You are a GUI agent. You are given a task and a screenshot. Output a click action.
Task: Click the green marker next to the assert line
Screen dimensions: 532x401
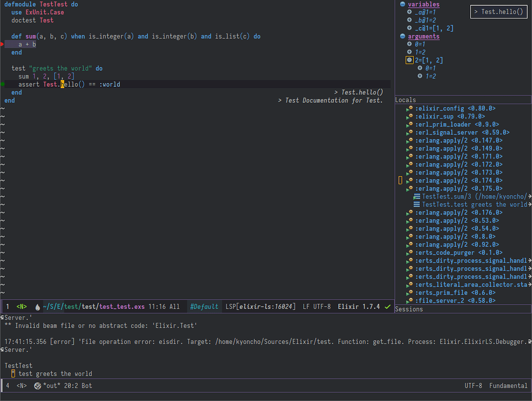click(3, 84)
